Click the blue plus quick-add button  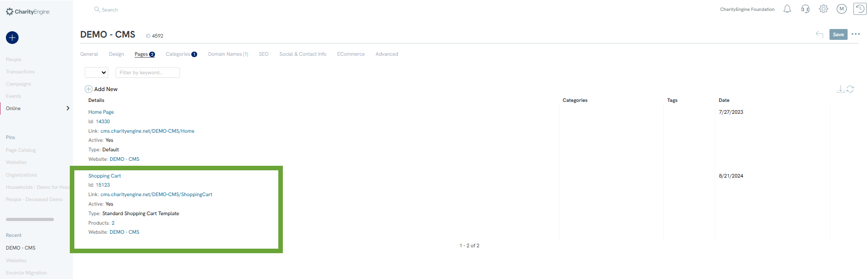[x=12, y=38]
